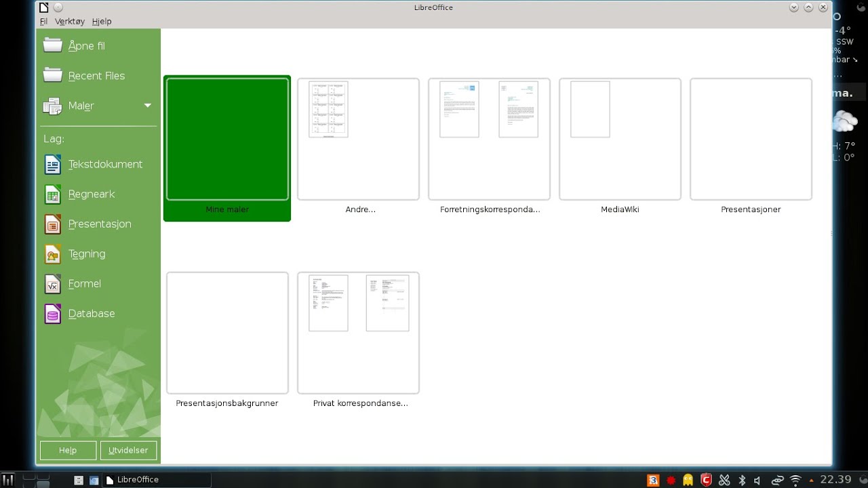Open the Verktøy menu
Viewport: 868px width, 488px height.
coord(70,21)
